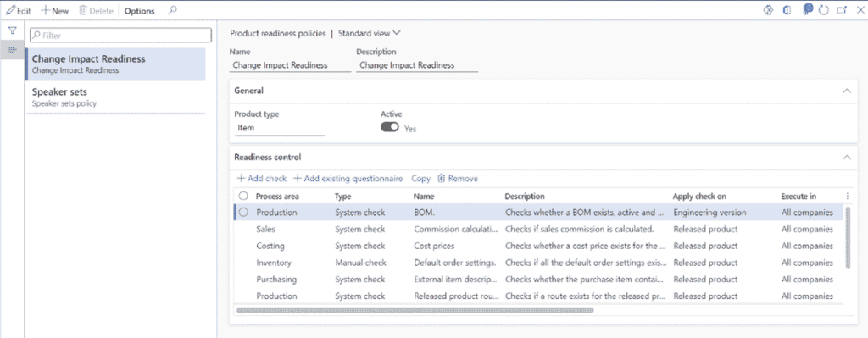Click 'Engineering version' cell

[x=709, y=213]
